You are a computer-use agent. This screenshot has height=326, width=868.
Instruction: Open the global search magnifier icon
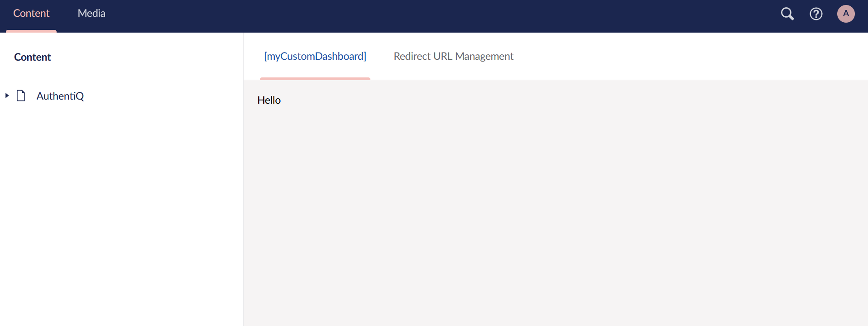click(787, 14)
